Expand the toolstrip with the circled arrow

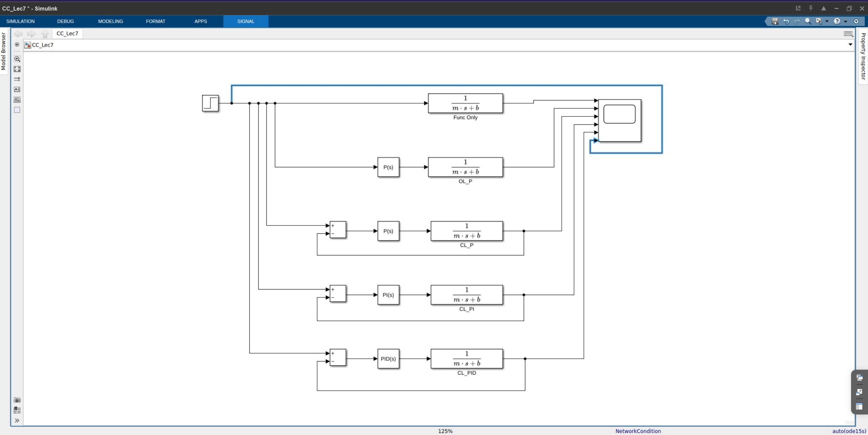pos(856,21)
